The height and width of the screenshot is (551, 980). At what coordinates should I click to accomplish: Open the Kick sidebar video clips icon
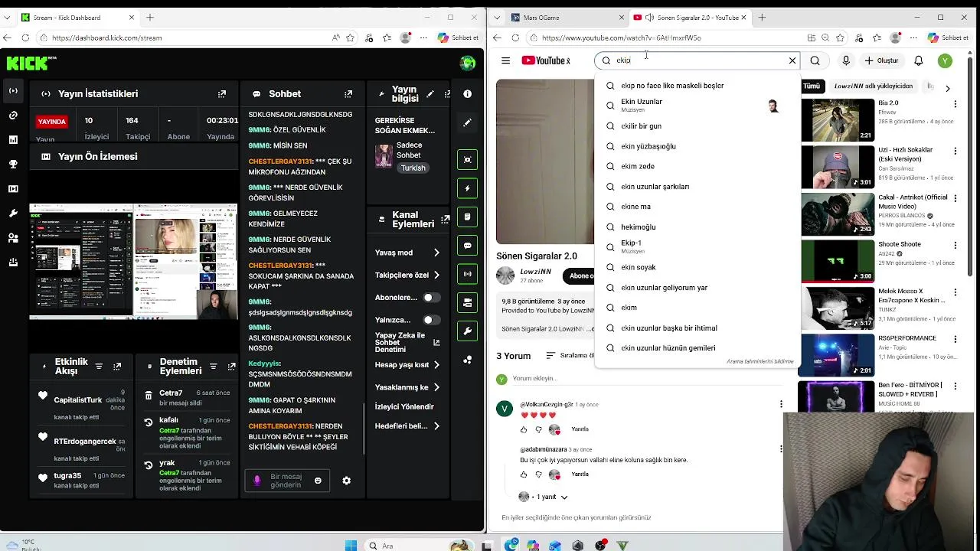(13, 189)
